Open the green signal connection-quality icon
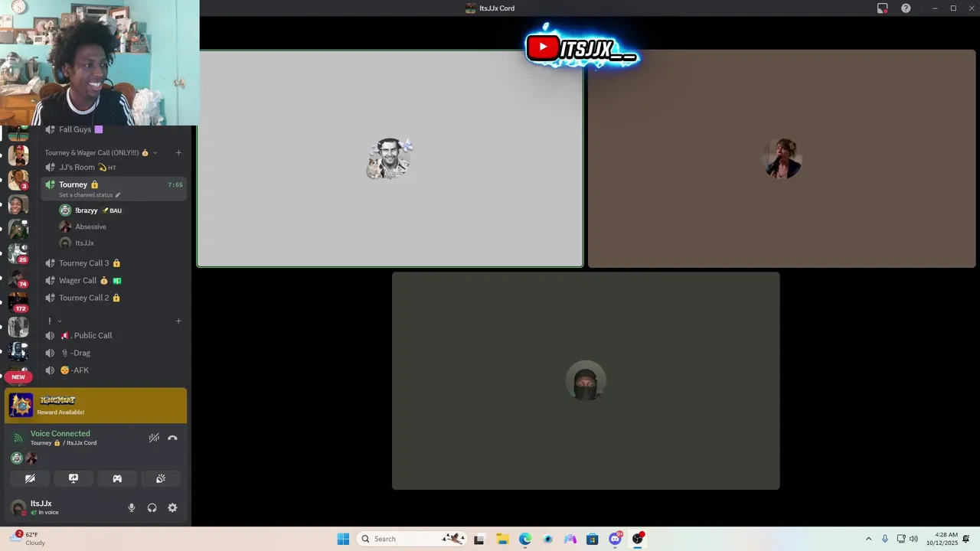The width and height of the screenshot is (980, 551). click(x=18, y=438)
